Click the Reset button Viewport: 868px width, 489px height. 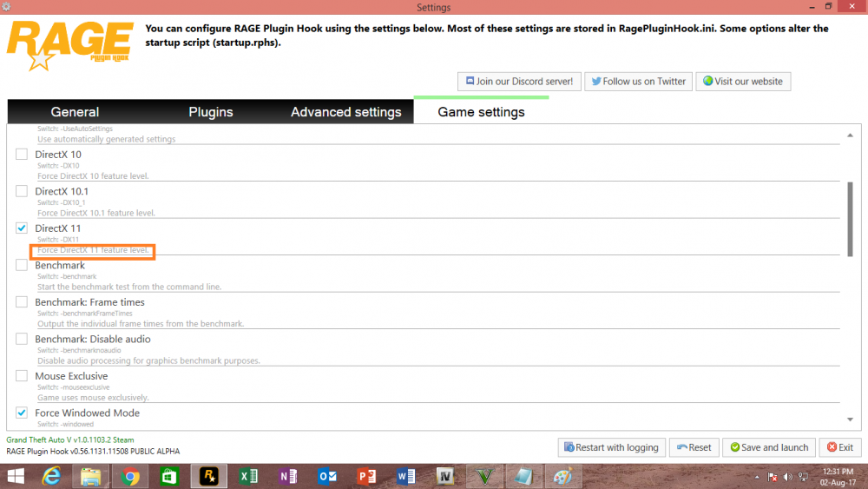[x=694, y=447]
